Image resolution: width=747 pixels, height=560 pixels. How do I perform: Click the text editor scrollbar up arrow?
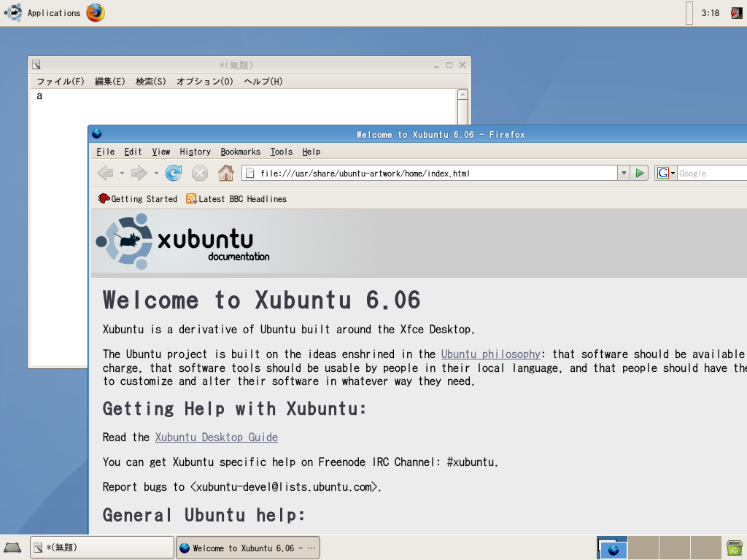click(x=462, y=94)
